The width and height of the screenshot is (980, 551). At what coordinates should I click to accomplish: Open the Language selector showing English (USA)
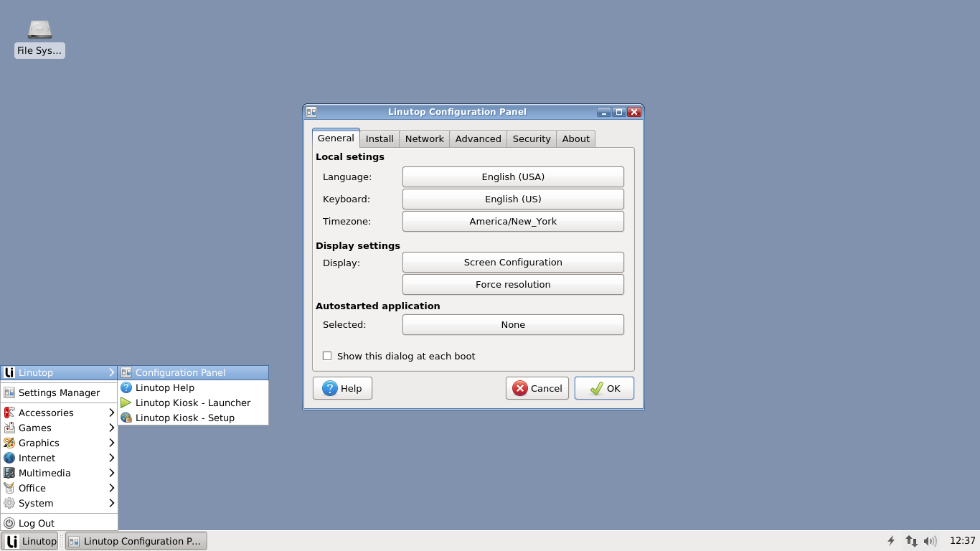tap(513, 176)
